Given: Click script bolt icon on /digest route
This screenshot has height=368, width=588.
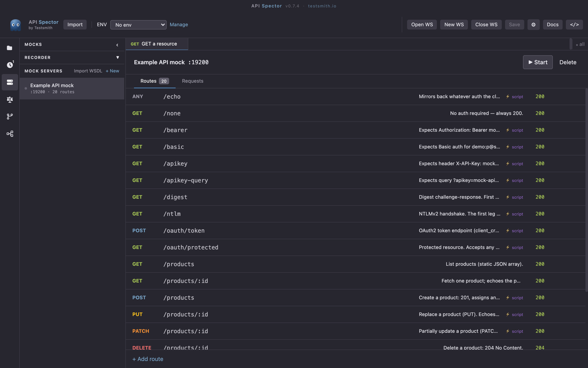Looking at the screenshot, I should coord(508,197).
